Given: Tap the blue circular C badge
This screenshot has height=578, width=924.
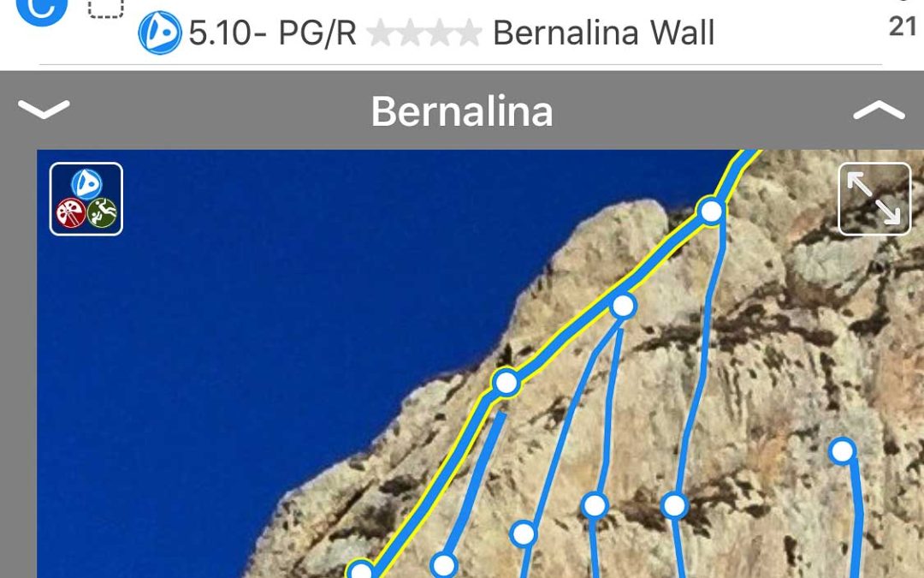Looking at the screenshot, I should (x=42, y=9).
